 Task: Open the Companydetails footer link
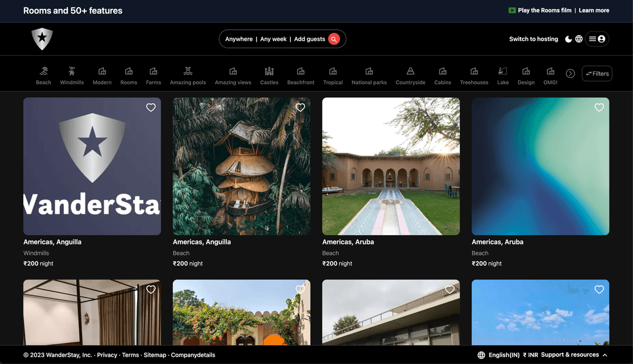(193, 355)
